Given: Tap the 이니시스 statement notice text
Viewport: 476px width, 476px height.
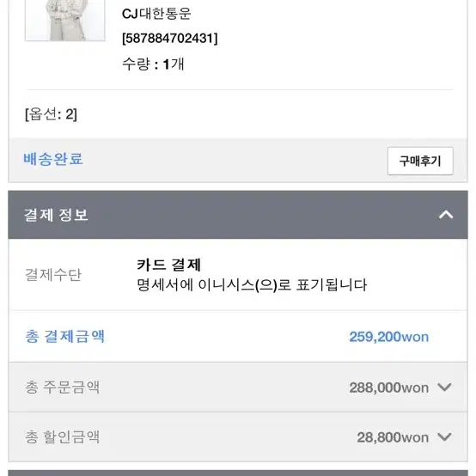Looking at the screenshot, I should (252, 285).
